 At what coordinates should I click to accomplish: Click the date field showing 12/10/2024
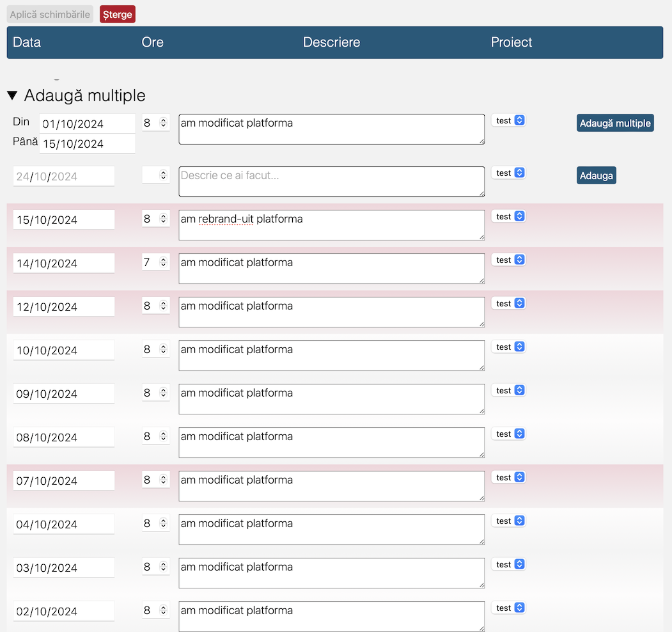64,307
